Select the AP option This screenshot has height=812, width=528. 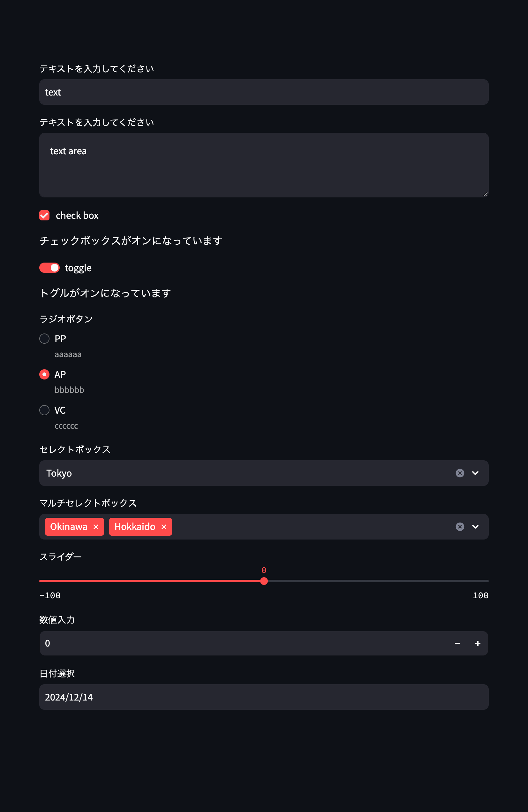click(x=44, y=374)
